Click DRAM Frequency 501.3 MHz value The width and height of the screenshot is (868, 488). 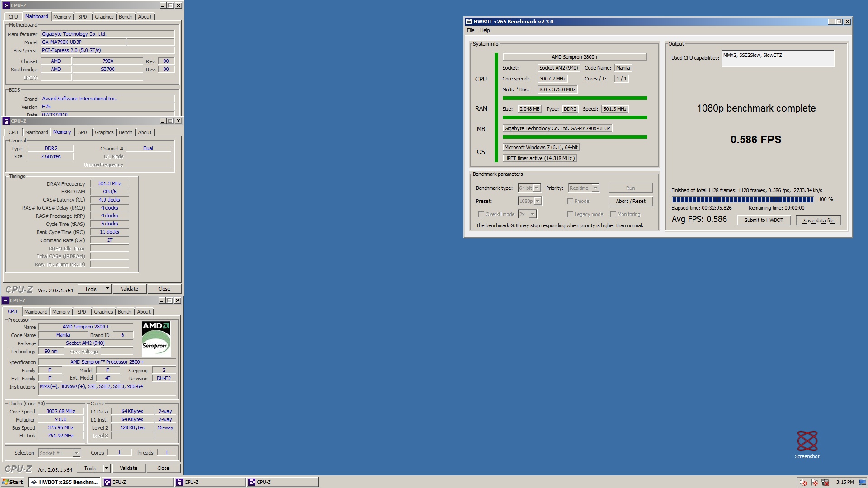coord(109,183)
